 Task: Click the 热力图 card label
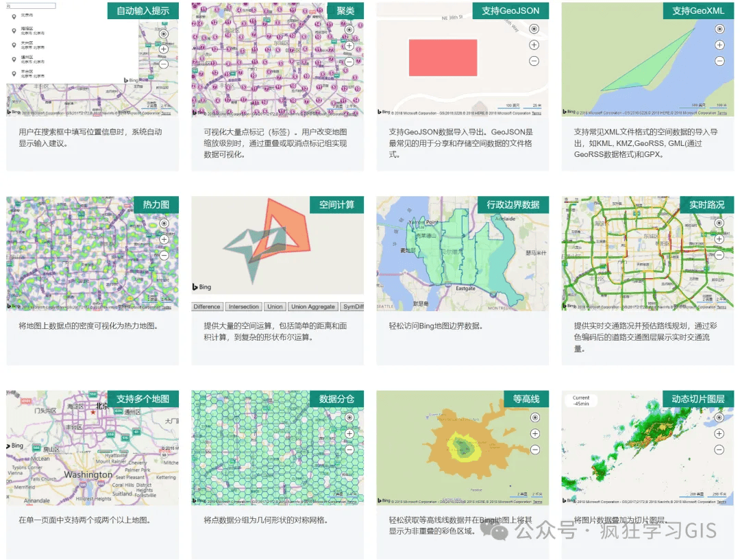(x=156, y=205)
